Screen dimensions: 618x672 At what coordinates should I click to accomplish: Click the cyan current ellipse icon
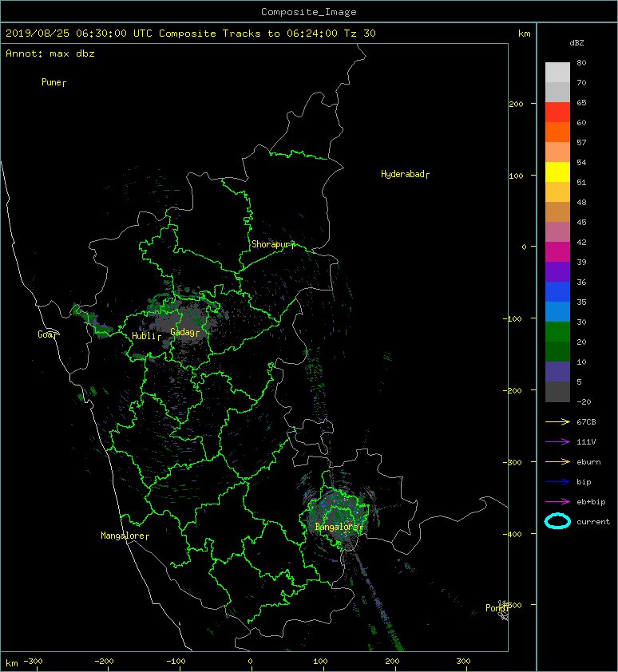pos(557,521)
